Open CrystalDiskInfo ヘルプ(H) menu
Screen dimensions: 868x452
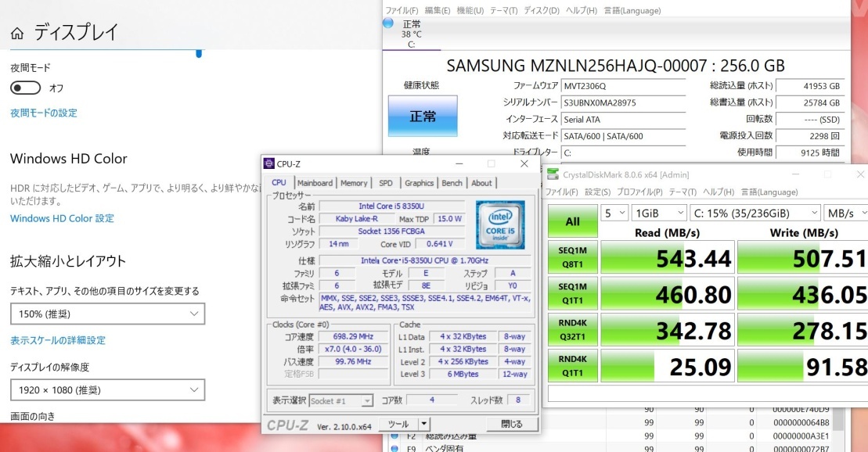tap(582, 10)
